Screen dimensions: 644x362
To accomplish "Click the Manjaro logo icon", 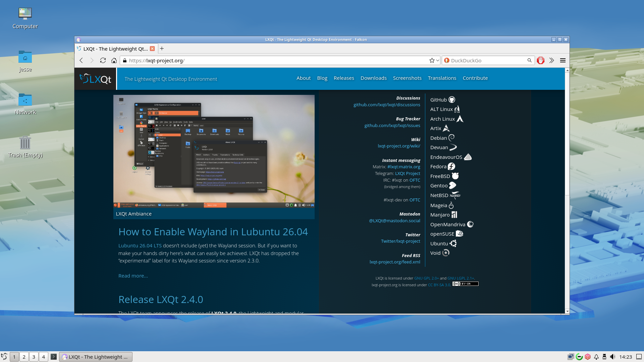I will coord(454,215).
